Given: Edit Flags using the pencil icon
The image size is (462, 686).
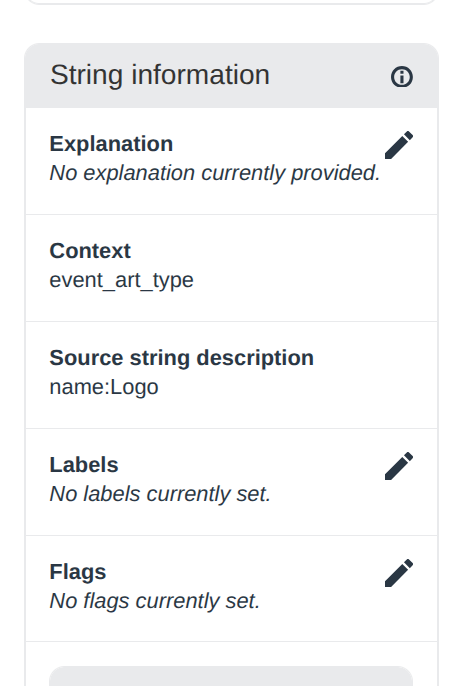Looking at the screenshot, I should (399, 573).
